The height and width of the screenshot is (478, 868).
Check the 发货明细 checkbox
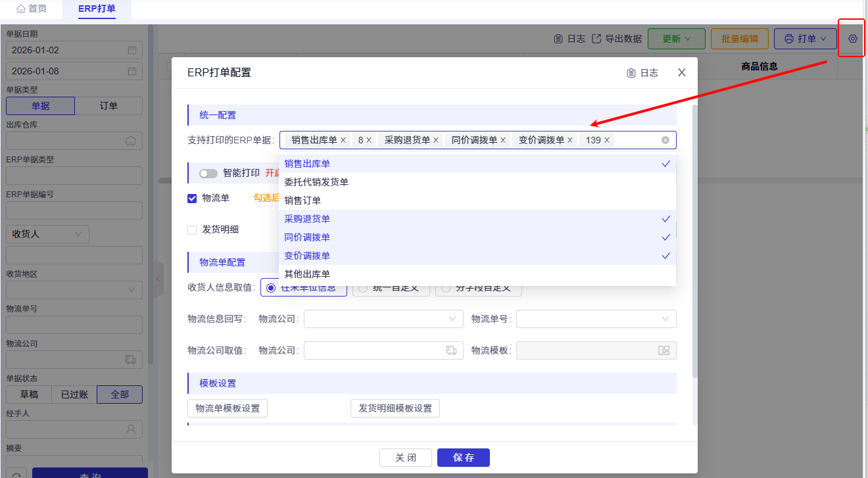(x=192, y=230)
